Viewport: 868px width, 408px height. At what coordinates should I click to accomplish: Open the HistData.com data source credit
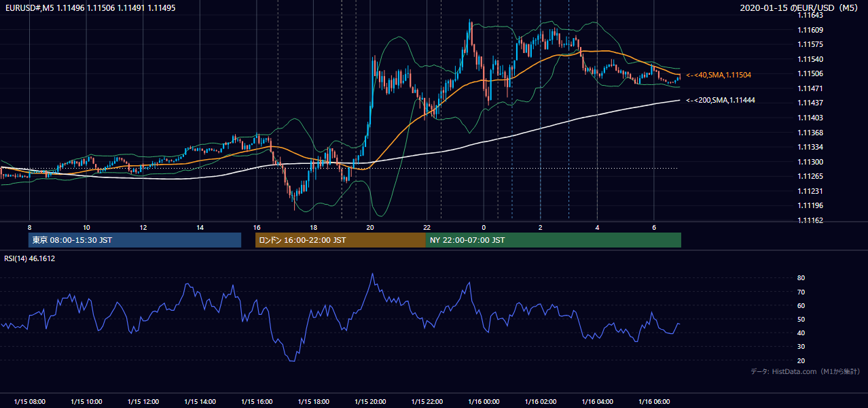tap(806, 371)
